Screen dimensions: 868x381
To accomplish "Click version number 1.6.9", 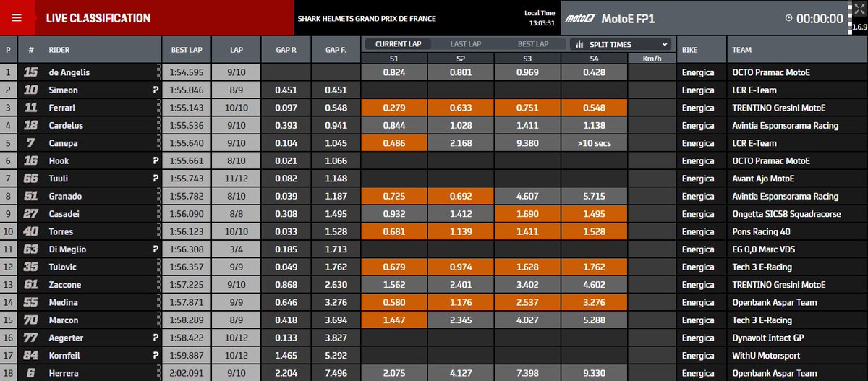I will (x=859, y=26).
